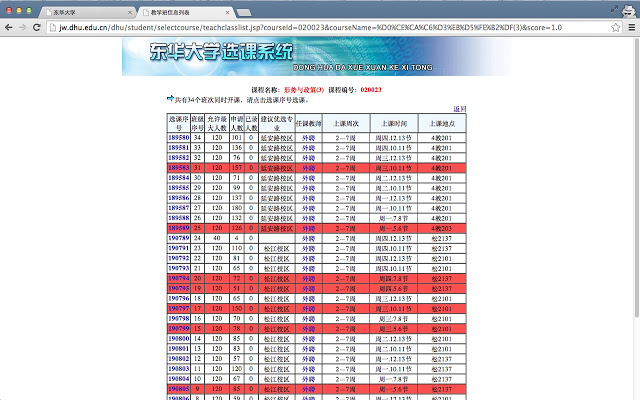Viewport: 640px width, 400px height.
Task: Switch to the 东华大学 tab
Action: click(x=86, y=13)
